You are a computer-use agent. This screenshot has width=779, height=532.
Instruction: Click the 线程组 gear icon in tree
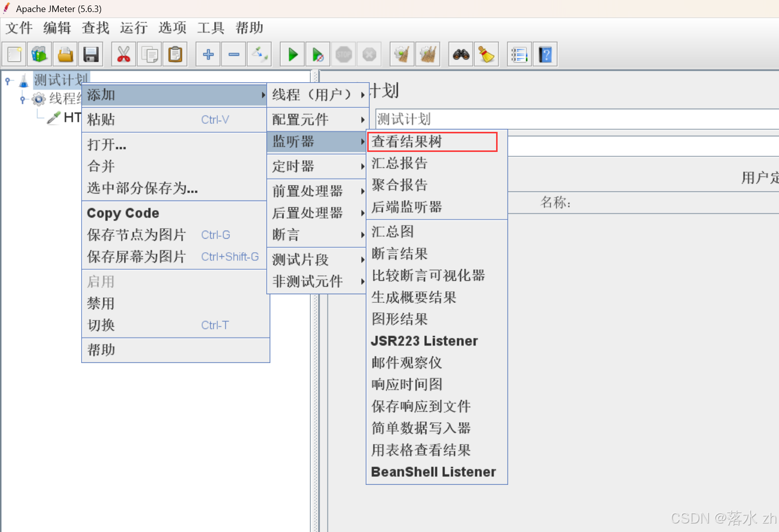pyautogui.click(x=39, y=99)
